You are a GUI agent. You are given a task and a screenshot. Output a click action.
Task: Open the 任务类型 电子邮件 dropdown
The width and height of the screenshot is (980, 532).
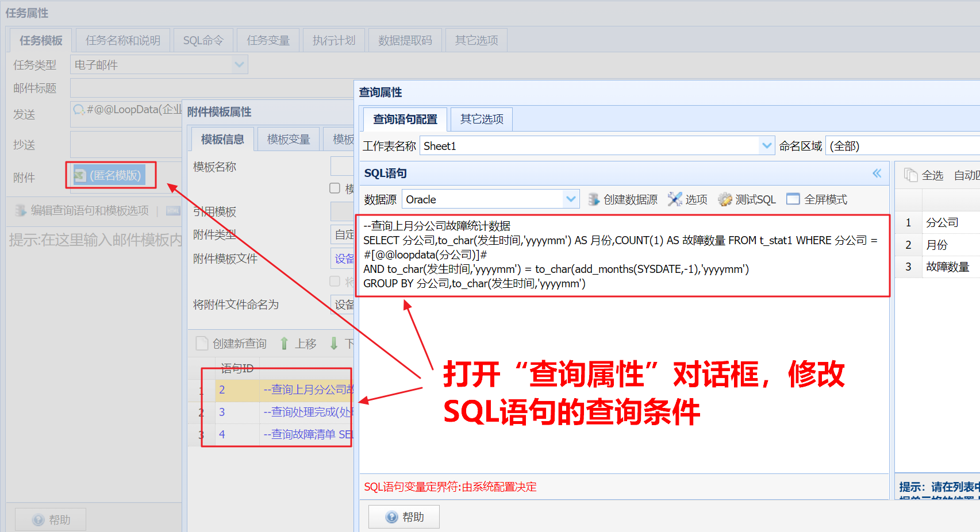point(239,65)
